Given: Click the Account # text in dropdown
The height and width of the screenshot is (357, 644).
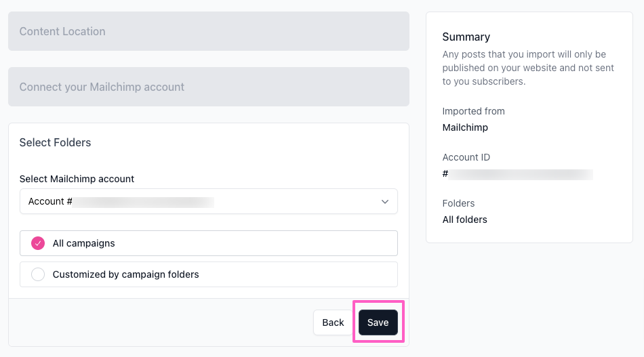Looking at the screenshot, I should (x=50, y=201).
